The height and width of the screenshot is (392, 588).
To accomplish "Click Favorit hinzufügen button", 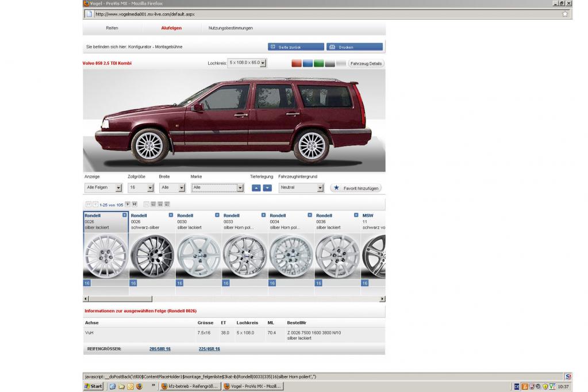I will click(x=356, y=188).
